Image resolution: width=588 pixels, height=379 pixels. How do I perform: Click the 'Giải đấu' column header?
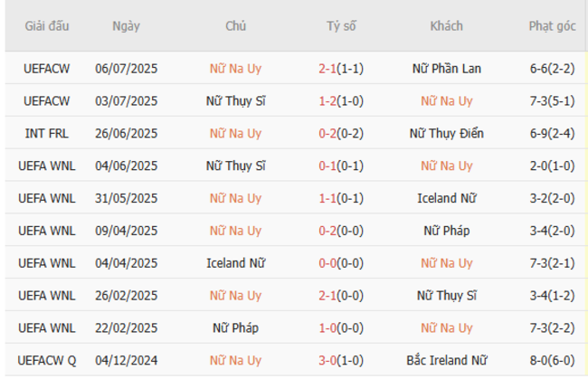pos(47,26)
